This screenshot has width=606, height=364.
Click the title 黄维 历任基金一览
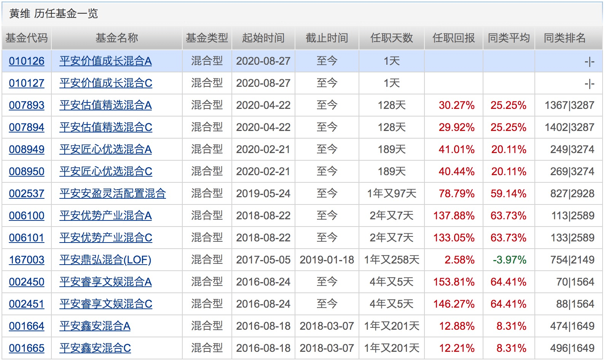click(54, 14)
